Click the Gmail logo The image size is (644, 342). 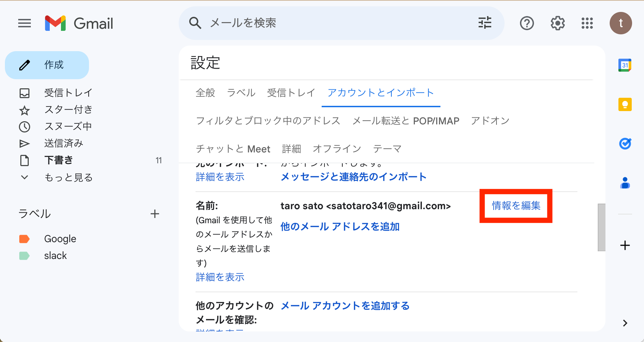tap(79, 23)
